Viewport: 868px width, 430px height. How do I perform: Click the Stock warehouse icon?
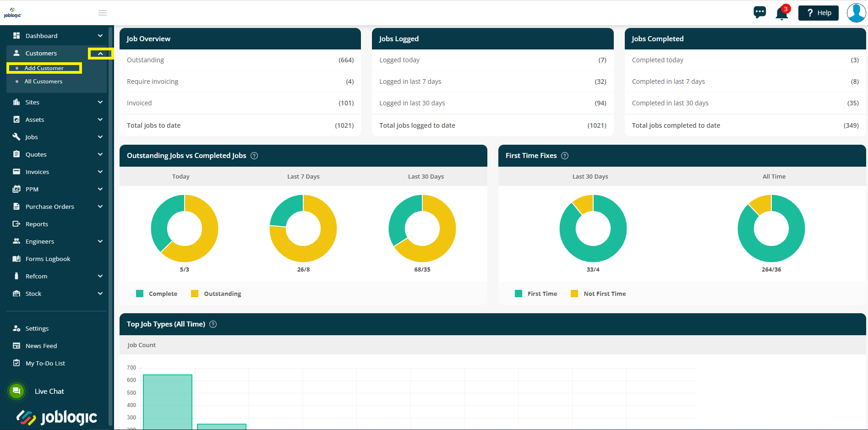[x=16, y=294]
